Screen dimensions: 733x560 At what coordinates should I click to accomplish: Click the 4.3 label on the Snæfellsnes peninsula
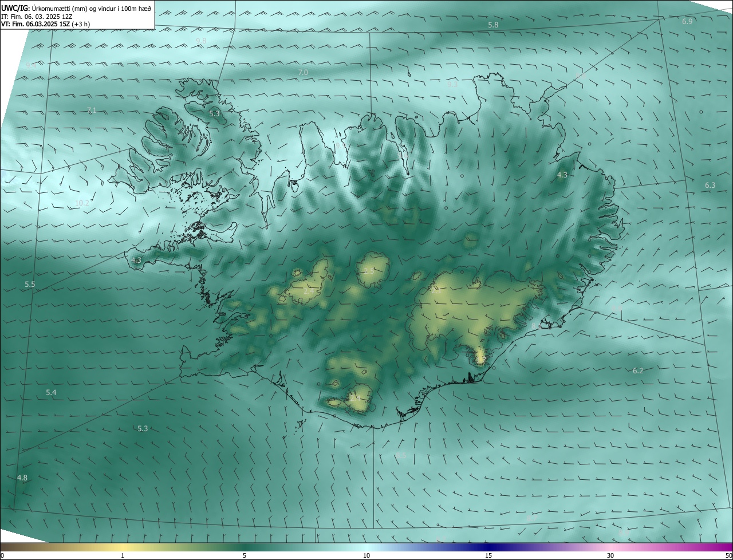click(136, 260)
